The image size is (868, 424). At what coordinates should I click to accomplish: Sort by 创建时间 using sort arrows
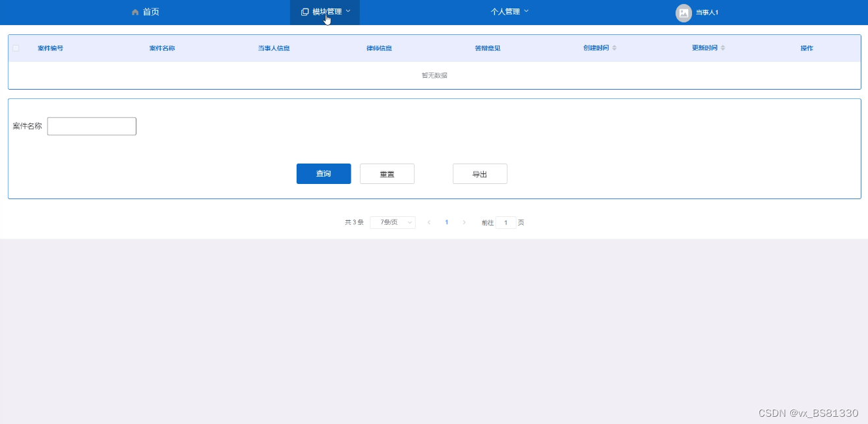click(x=614, y=48)
